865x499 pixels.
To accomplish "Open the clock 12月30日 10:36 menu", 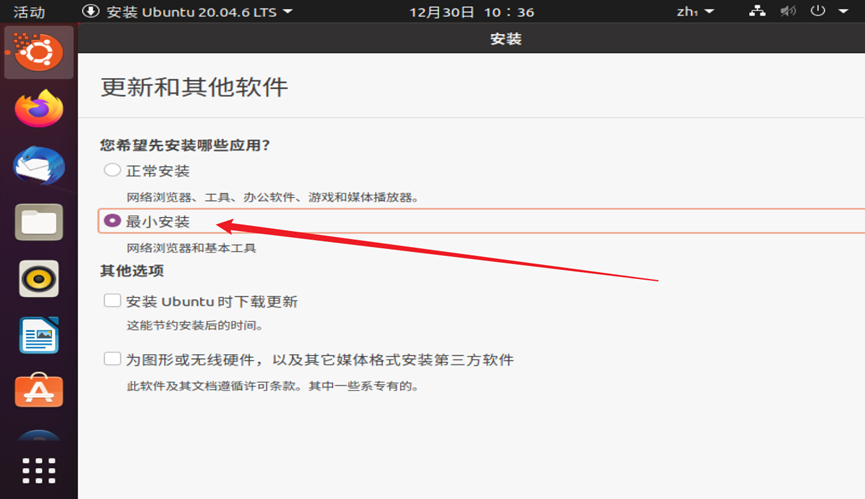I will click(x=472, y=12).
